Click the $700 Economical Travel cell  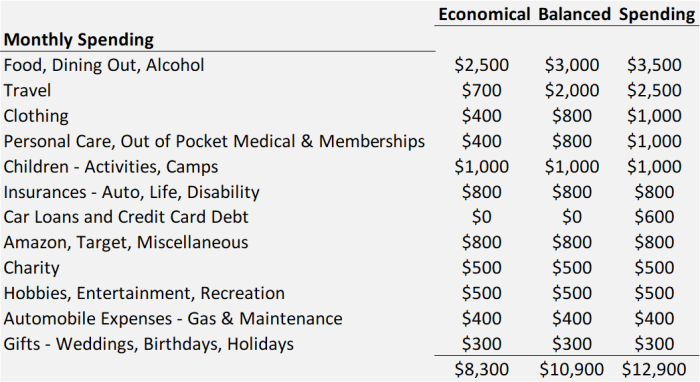pyautogui.click(x=481, y=91)
